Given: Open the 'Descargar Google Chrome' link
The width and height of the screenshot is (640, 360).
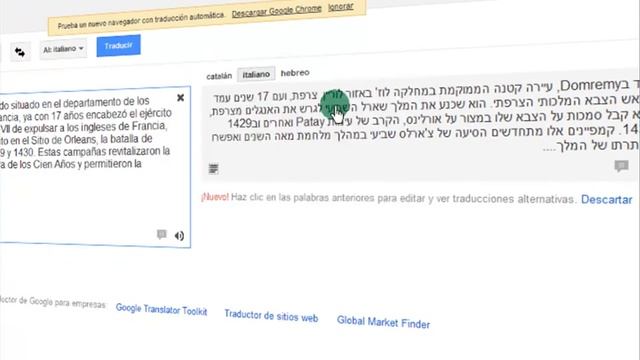Looking at the screenshot, I should click(x=276, y=11).
